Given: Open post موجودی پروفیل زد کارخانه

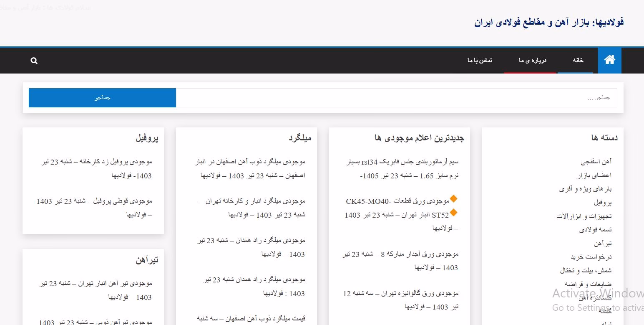Looking at the screenshot, I should (97, 168).
